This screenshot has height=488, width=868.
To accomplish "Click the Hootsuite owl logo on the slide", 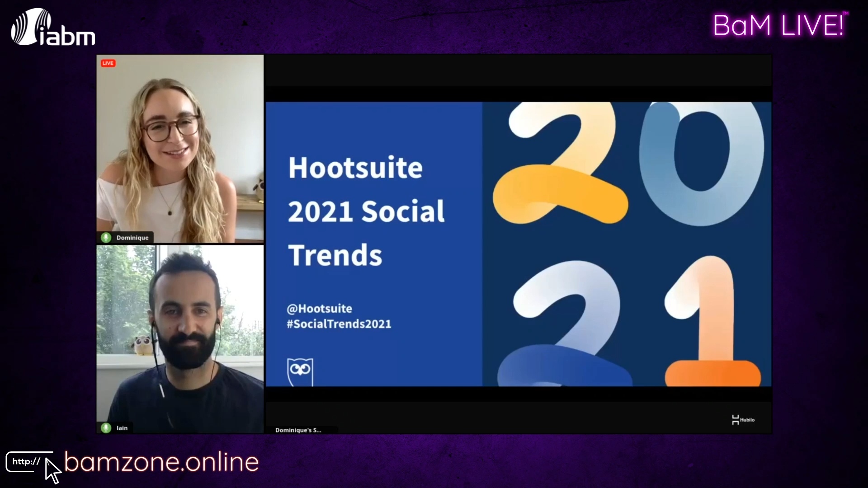I will (300, 372).
